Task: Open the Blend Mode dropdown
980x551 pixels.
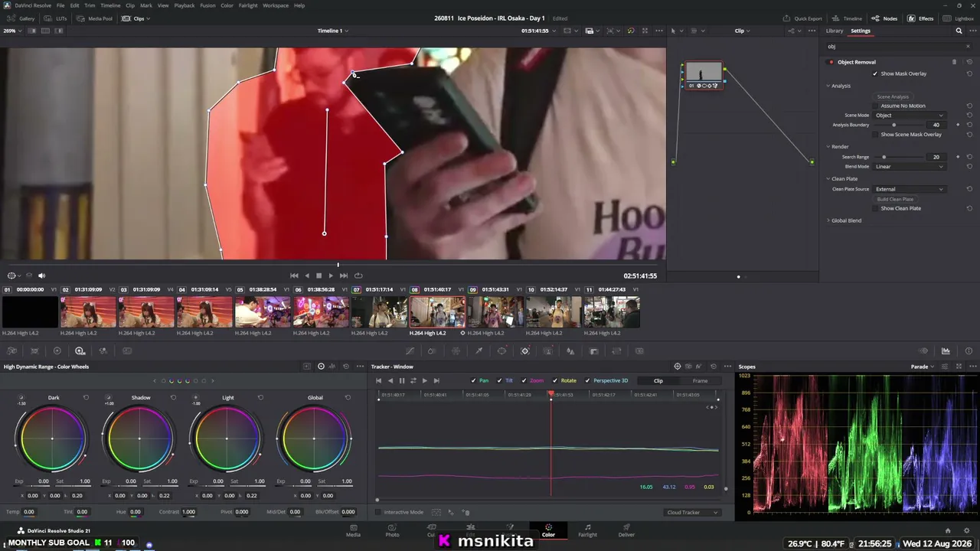Action: point(910,167)
